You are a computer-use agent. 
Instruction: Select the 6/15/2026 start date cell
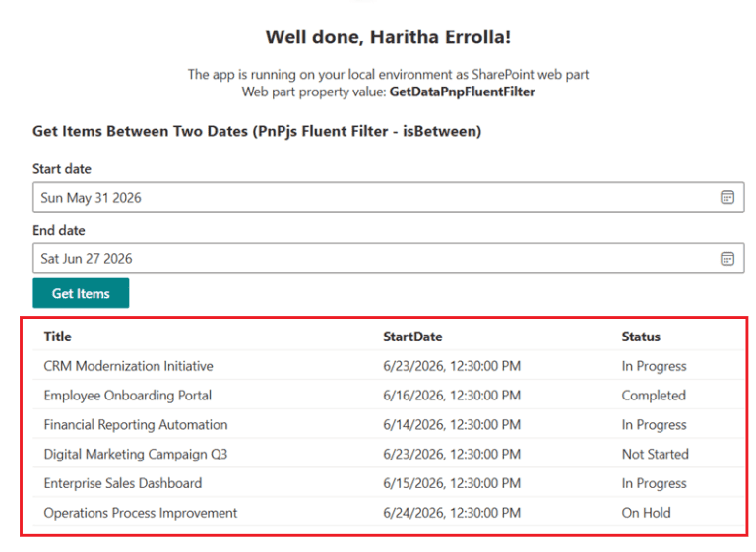click(x=452, y=483)
